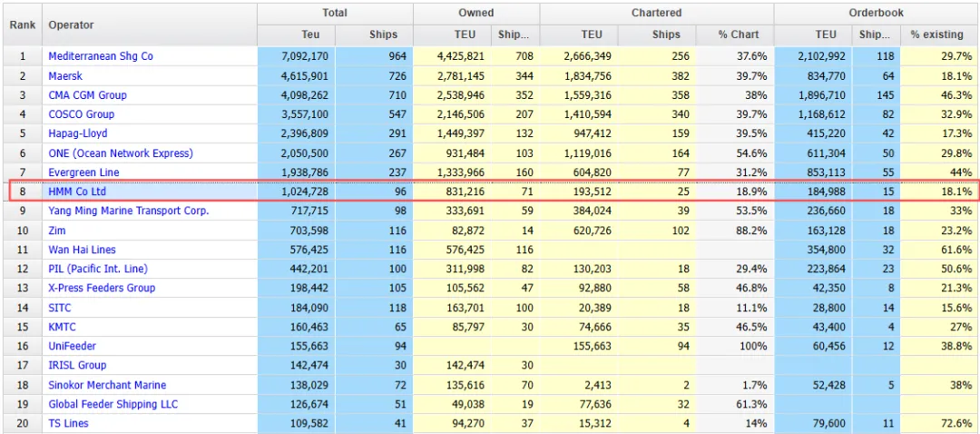Open Hapag-Lloyd operator page

pos(80,133)
